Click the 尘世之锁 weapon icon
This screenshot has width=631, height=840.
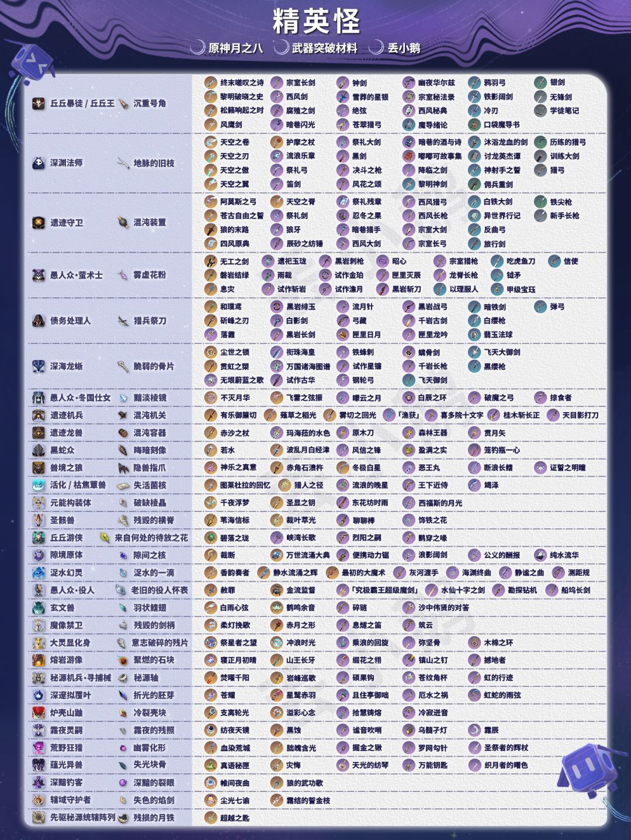click(211, 352)
